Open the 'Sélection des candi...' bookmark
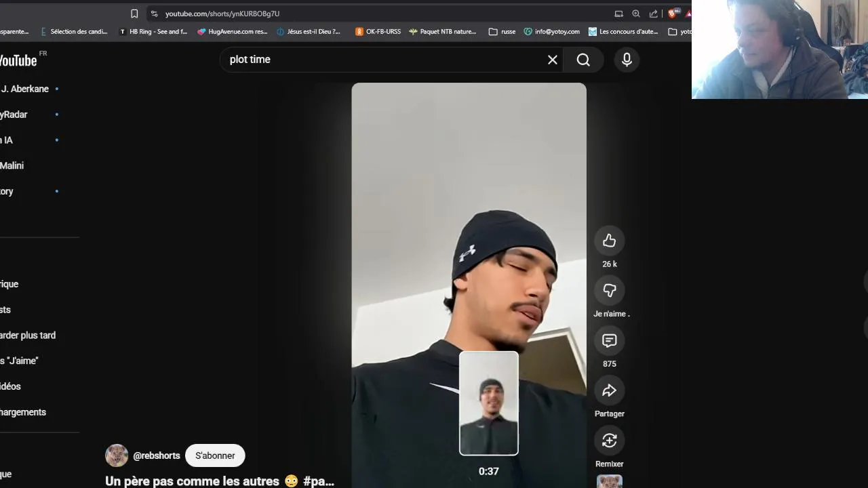 [74, 31]
